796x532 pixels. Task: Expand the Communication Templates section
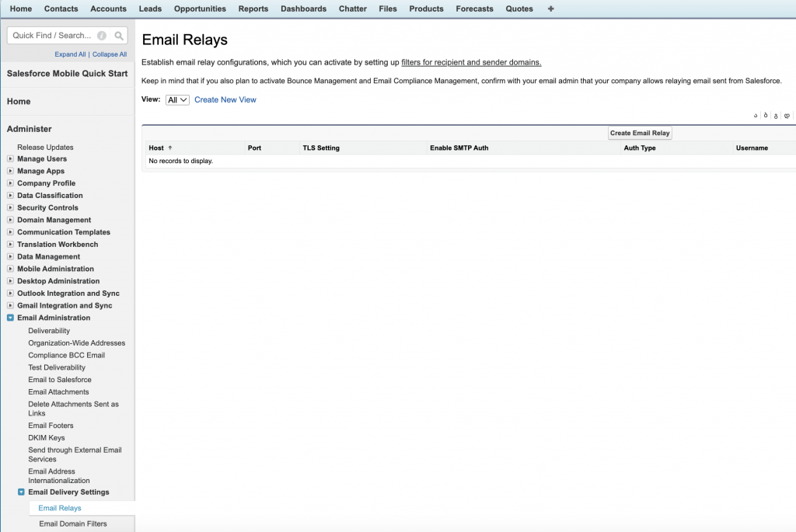(10, 231)
